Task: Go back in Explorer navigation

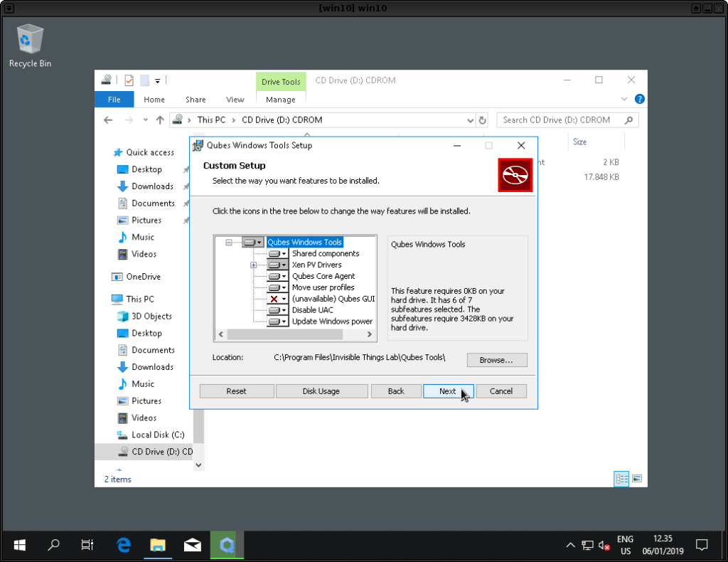Action: [108, 120]
